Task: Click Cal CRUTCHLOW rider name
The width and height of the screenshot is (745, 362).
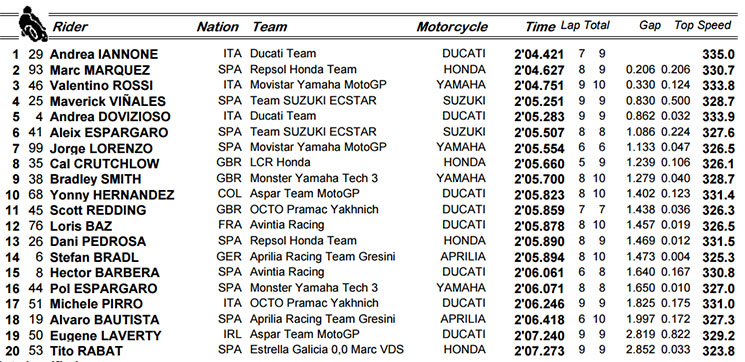Action: 105,164
